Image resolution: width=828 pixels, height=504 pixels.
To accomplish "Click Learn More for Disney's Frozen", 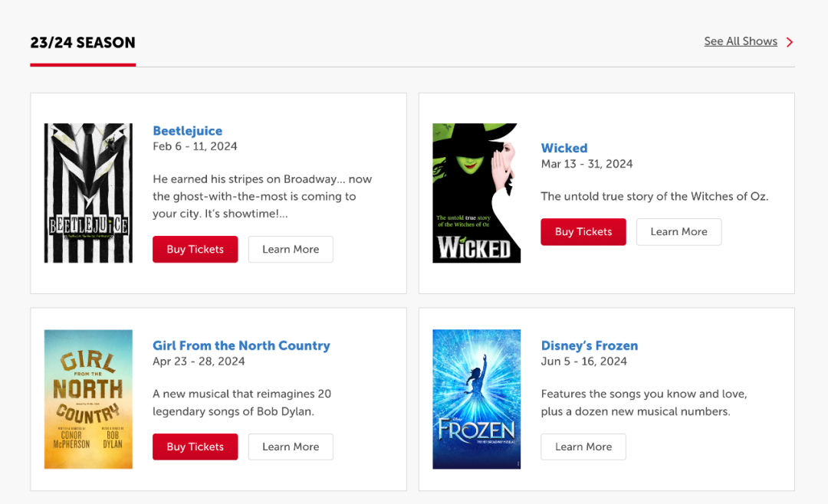I will coord(583,447).
